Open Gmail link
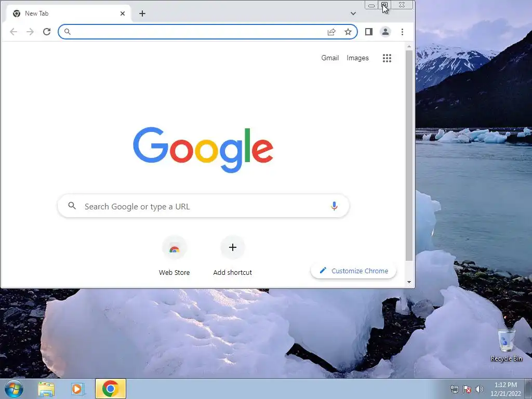Image resolution: width=532 pixels, height=399 pixels. pos(330,58)
